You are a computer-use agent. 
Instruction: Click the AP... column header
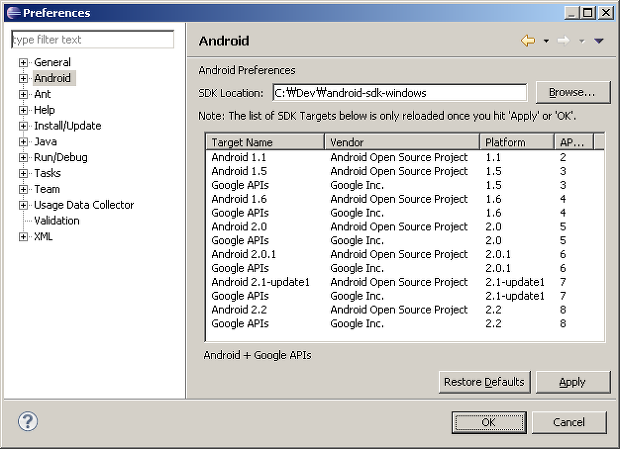574,142
